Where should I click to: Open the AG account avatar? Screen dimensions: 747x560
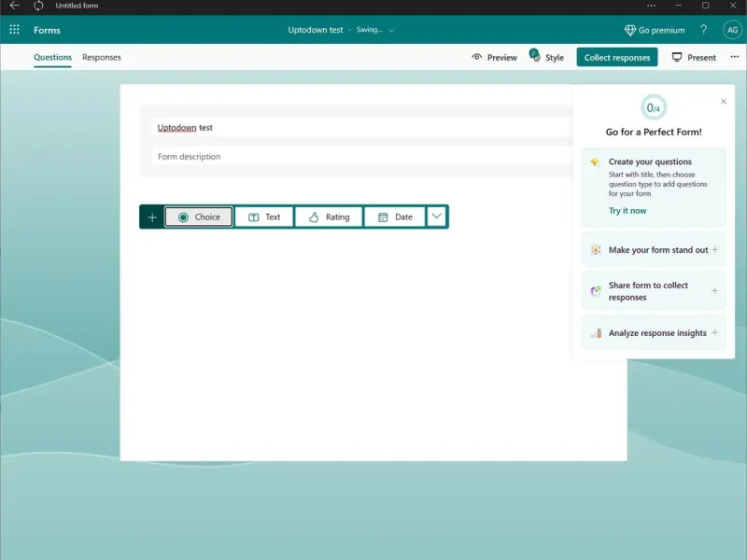click(x=732, y=30)
